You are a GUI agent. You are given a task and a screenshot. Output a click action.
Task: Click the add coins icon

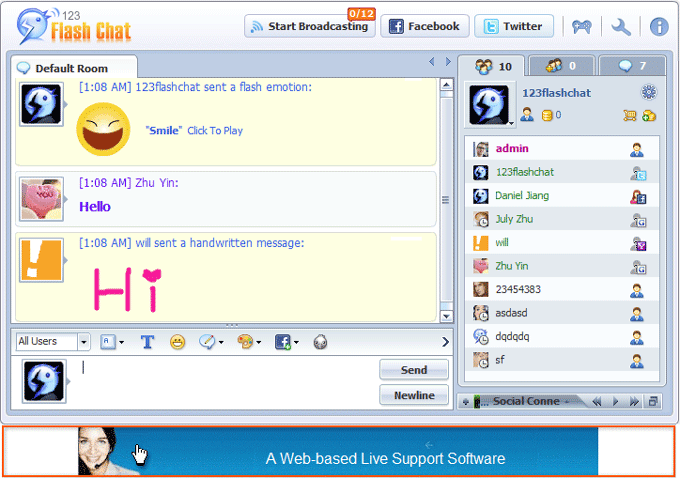coord(649,116)
